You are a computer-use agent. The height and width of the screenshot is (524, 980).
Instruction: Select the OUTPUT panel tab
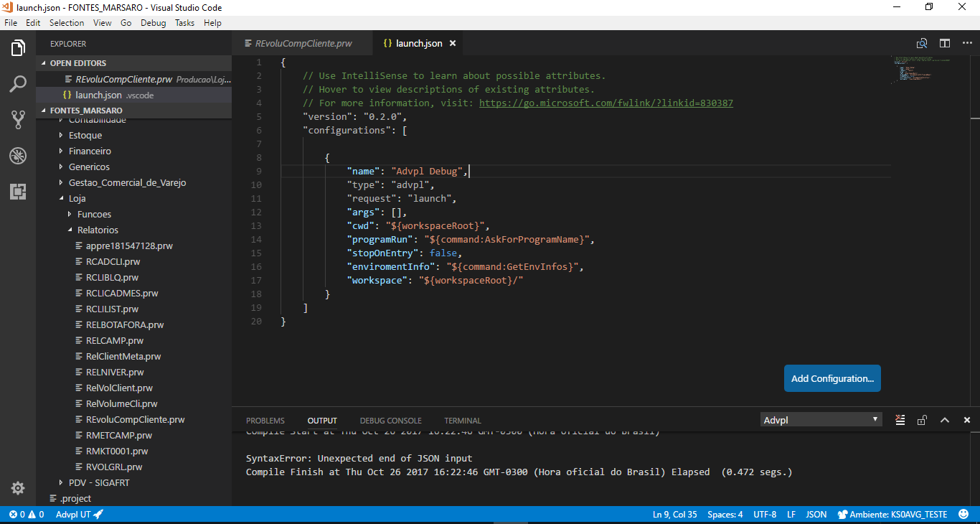click(322, 421)
